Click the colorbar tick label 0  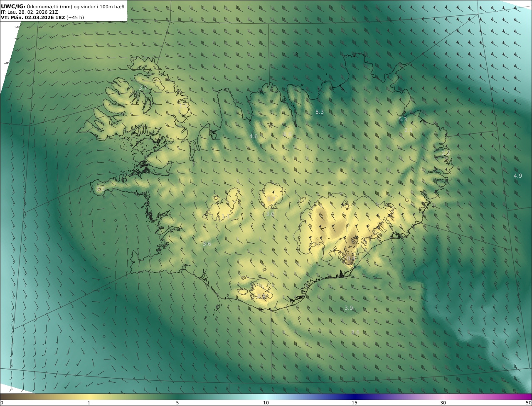click(x=2, y=403)
